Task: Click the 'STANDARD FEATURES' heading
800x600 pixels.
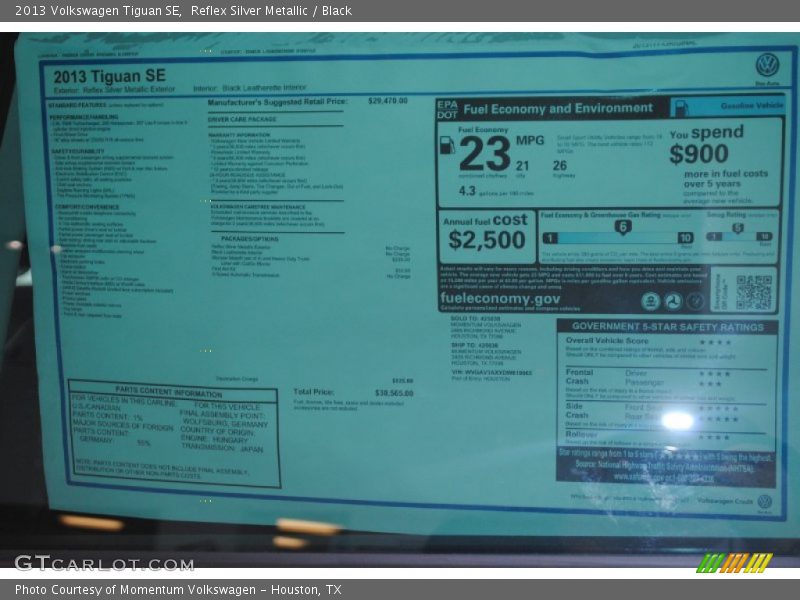Action: point(77,105)
